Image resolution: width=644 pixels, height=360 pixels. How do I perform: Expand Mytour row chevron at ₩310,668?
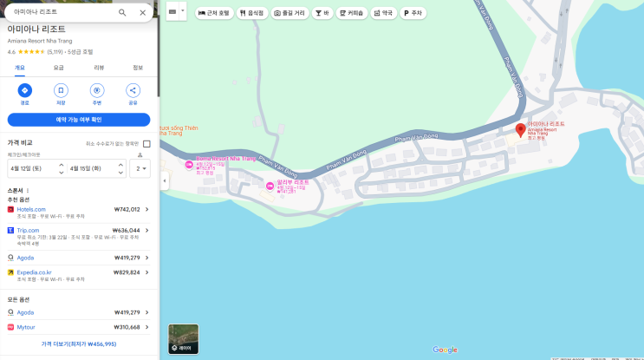tap(146, 327)
